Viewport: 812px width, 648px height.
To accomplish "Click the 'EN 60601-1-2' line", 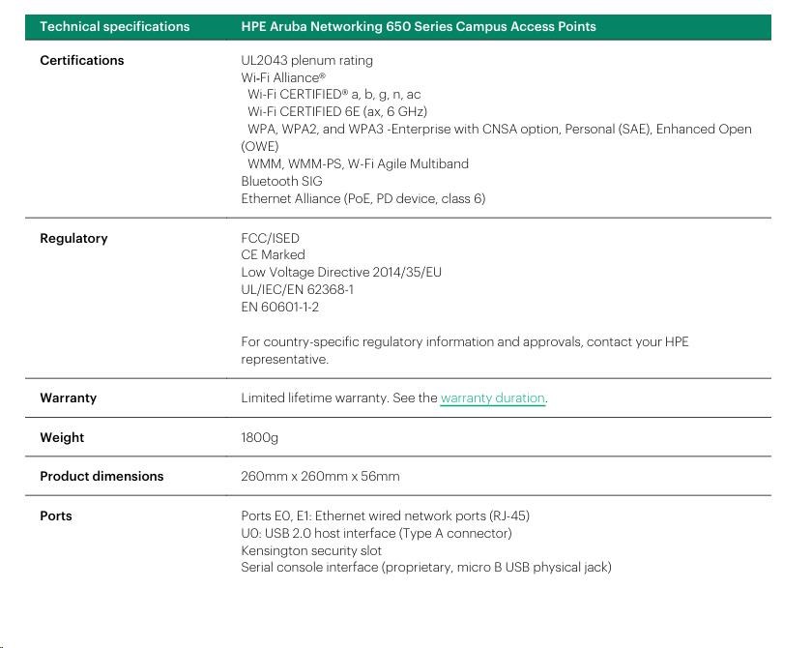I will coord(279,307).
